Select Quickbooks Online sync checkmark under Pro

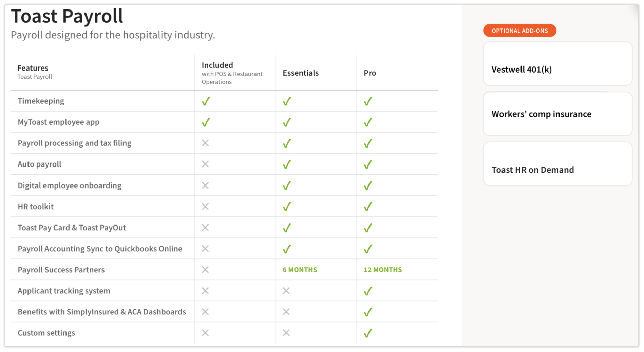point(368,249)
